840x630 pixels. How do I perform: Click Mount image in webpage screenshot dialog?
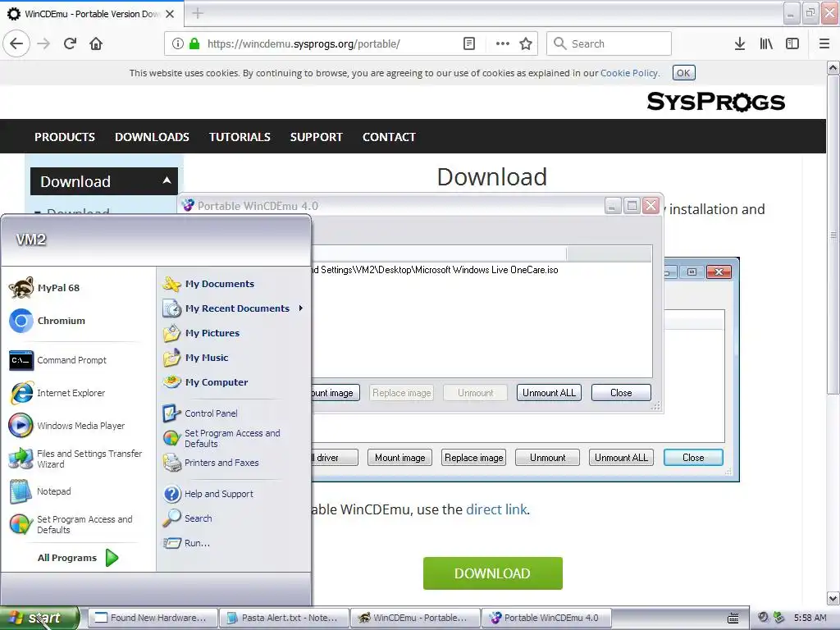399,458
